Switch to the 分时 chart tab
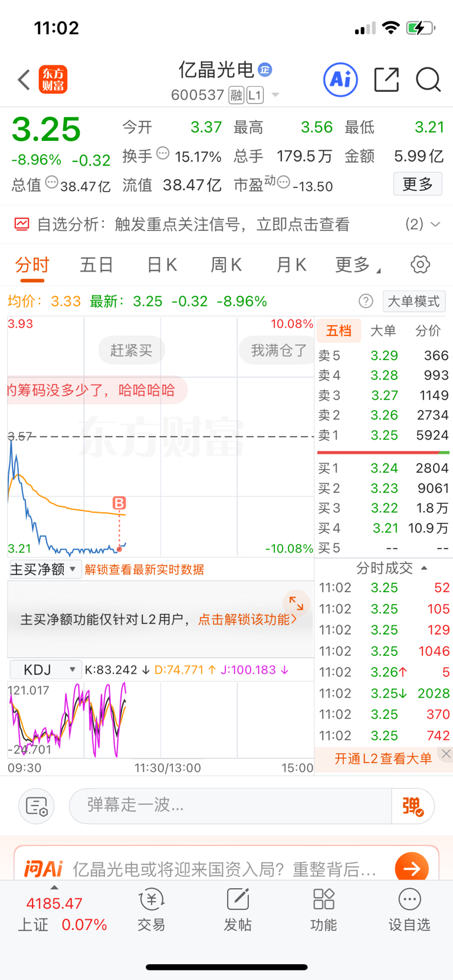This screenshot has height=980, width=453. point(32,265)
